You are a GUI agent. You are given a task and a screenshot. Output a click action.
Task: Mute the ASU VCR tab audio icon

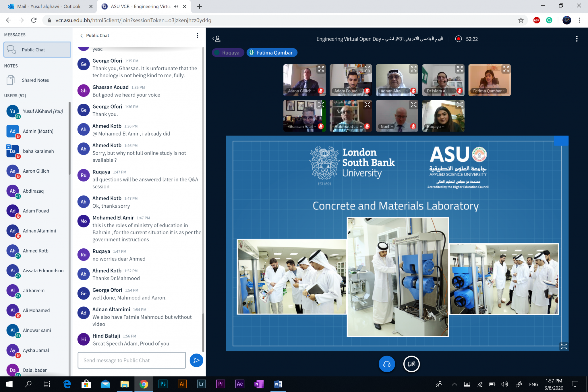click(176, 6)
